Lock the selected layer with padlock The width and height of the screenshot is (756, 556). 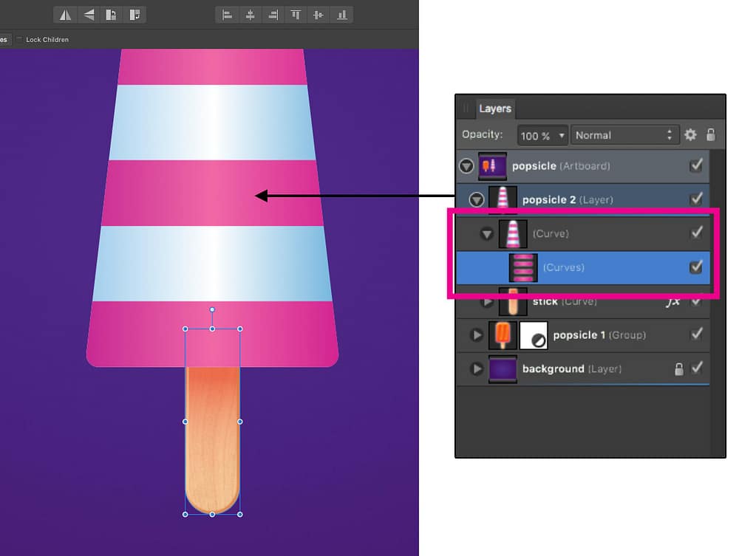(711, 135)
